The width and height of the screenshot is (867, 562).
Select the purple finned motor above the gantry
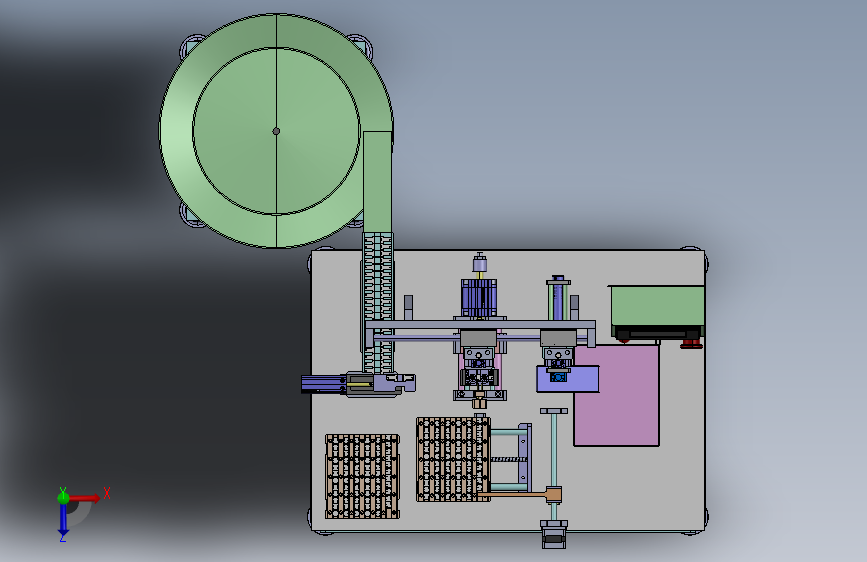[x=479, y=298]
